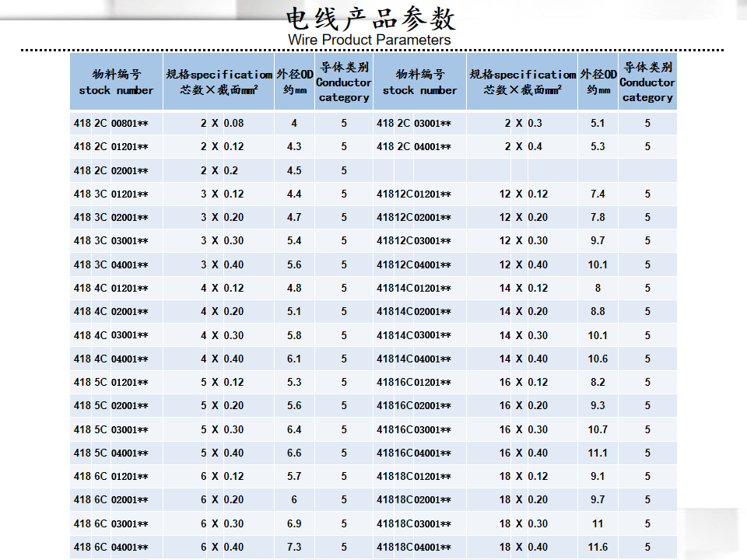Select stock number 418 3C 01201**

coord(111,194)
